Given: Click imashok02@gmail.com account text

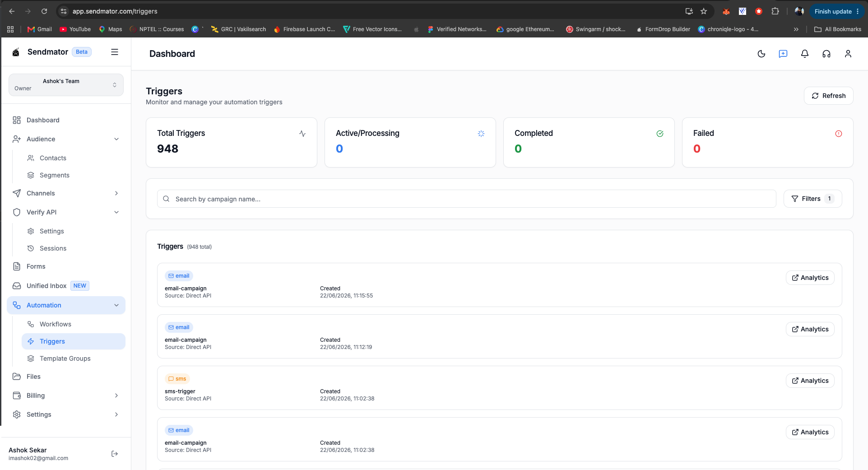Looking at the screenshot, I should point(38,458).
